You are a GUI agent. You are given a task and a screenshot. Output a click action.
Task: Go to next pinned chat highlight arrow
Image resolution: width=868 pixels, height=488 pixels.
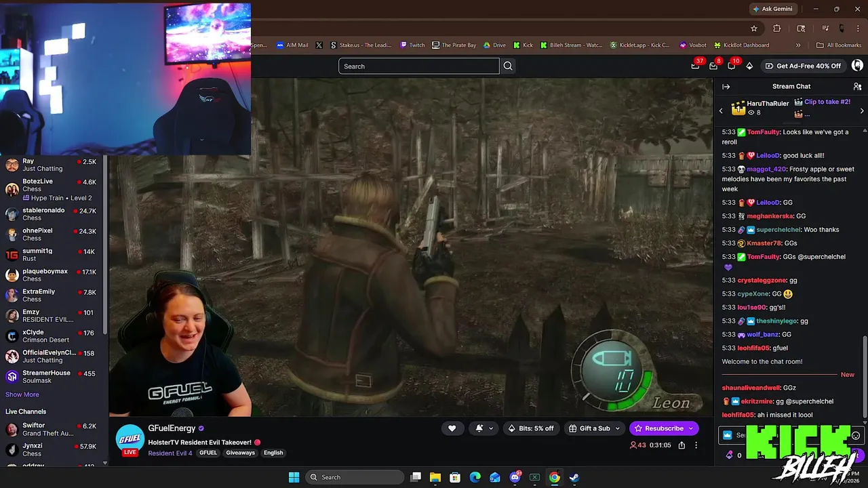pos(862,110)
